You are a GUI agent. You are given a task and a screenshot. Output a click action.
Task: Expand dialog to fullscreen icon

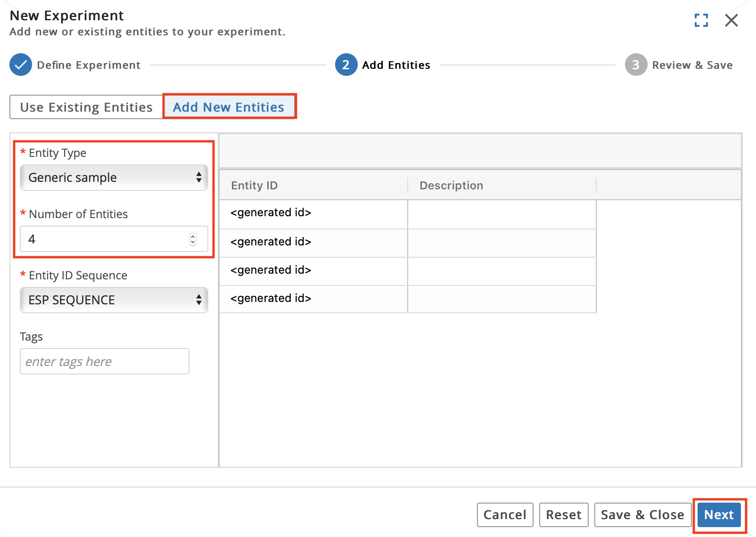[x=701, y=20]
